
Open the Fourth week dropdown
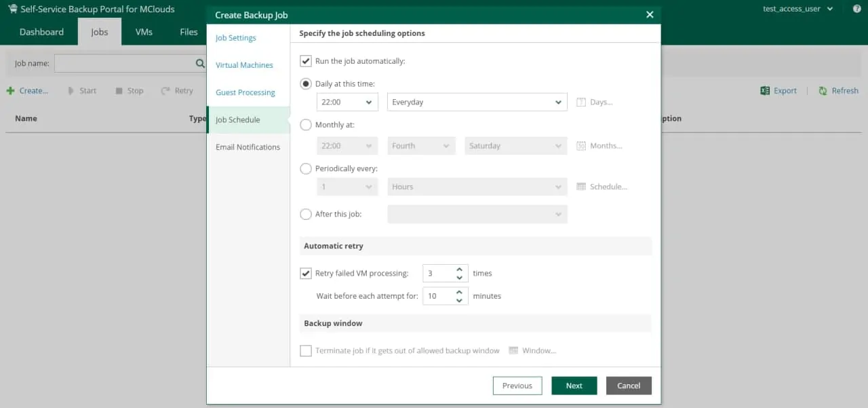pos(421,146)
